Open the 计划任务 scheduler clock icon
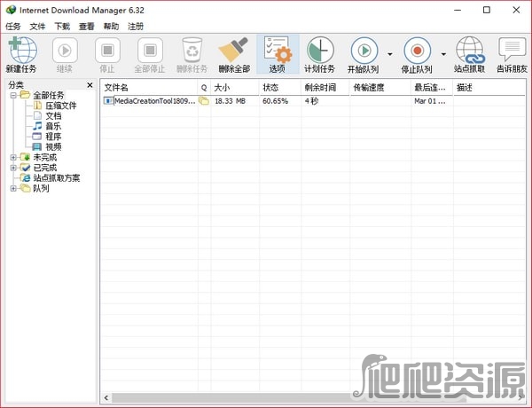This screenshot has height=408, width=532. point(320,51)
